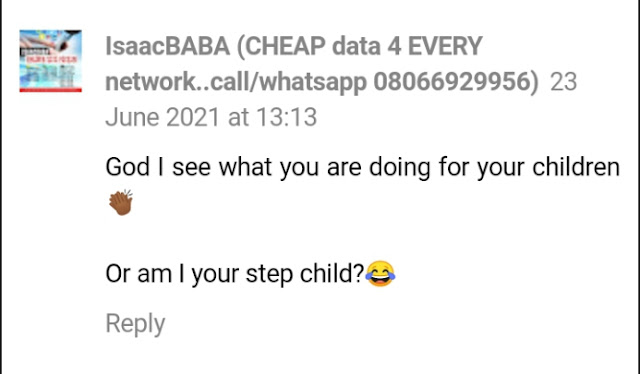Click the word God at the comment start
Image resolution: width=640 pixels, height=374 pixels.
click(x=127, y=167)
